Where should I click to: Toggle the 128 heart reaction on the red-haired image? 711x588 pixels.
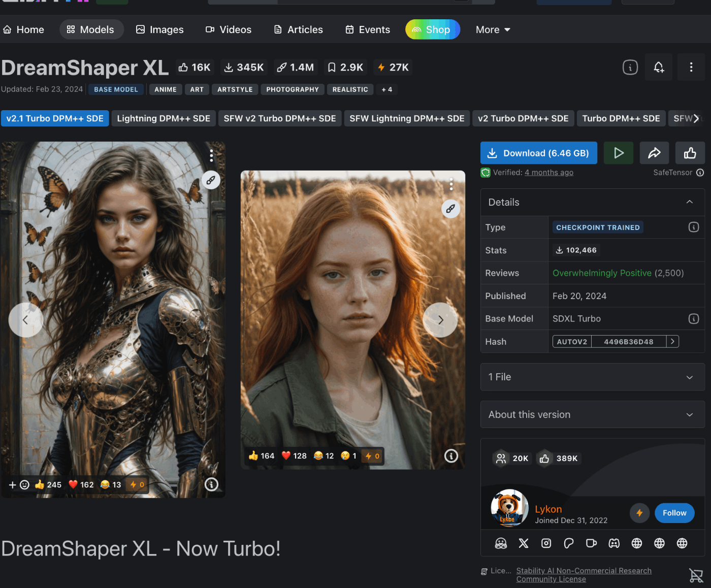pyautogui.click(x=294, y=455)
